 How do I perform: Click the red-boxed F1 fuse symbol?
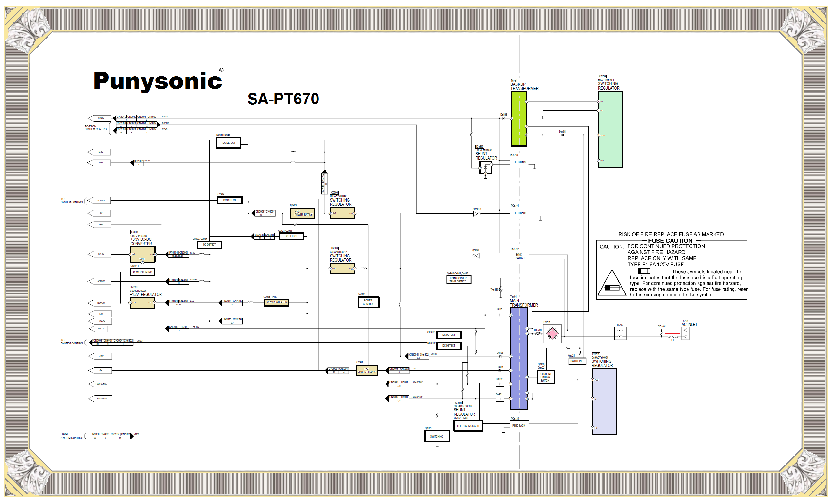672,337
